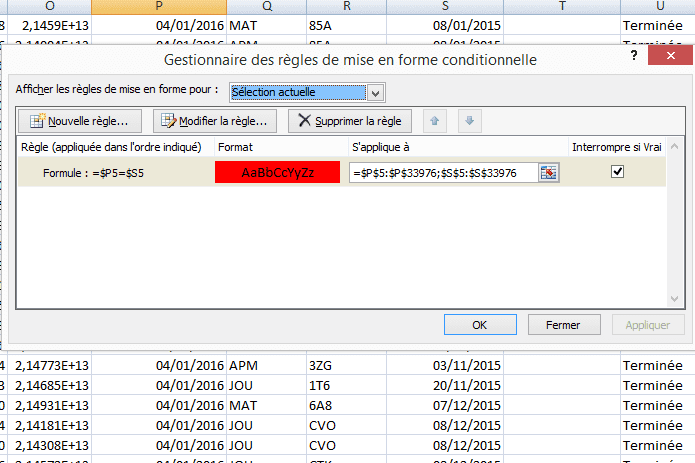
Task: Toggle Interrompre si Vrai checkbox
Action: click(x=617, y=171)
